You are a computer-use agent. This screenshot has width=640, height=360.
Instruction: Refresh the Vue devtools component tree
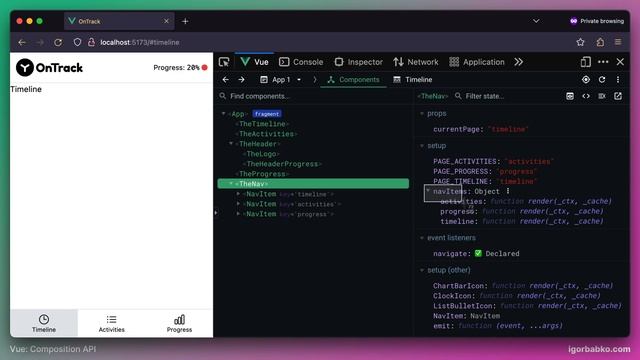(602, 80)
